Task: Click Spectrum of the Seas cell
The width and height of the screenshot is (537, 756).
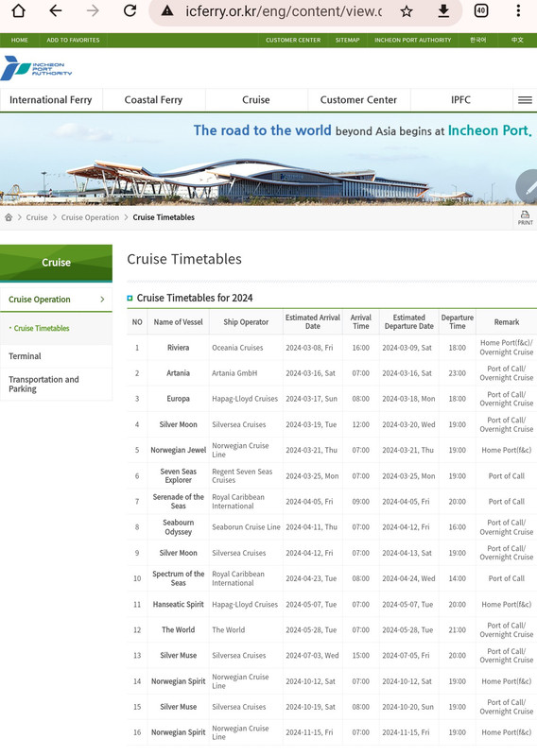Action: coord(178,578)
